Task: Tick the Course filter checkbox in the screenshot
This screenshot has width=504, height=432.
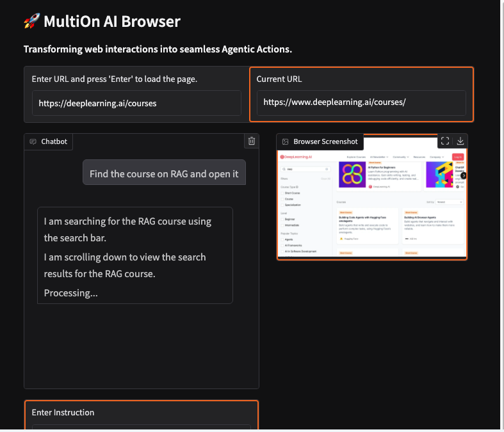Action: [x=282, y=199]
